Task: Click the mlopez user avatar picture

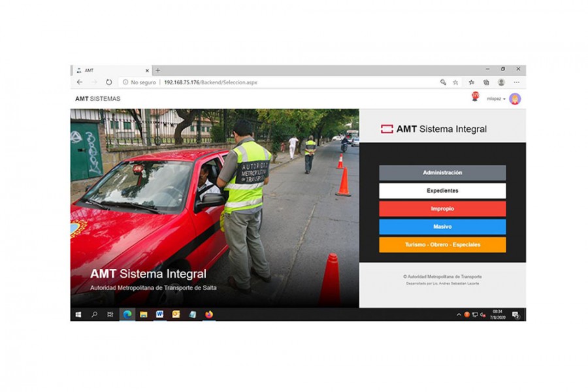Action: (x=515, y=99)
